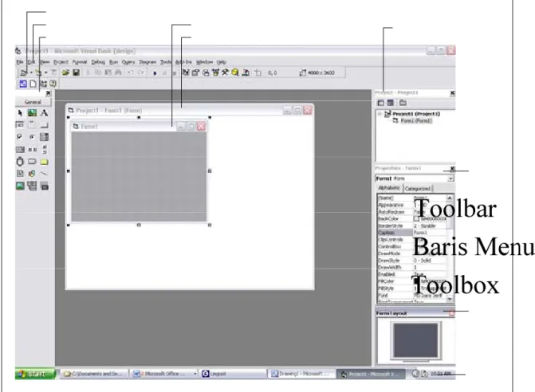The image size is (535, 392).
Task: Select the VScrollBar control in the toolbox
Action: [44, 149]
